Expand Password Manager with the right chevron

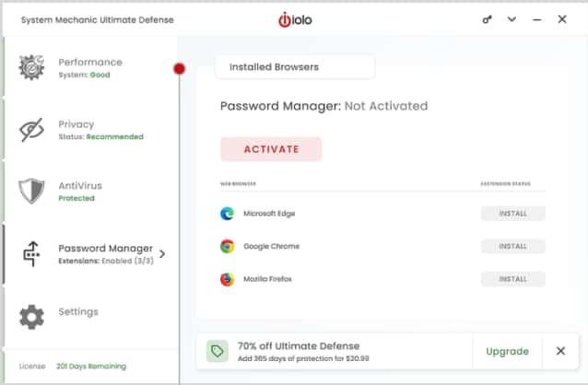(x=162, y=254)
